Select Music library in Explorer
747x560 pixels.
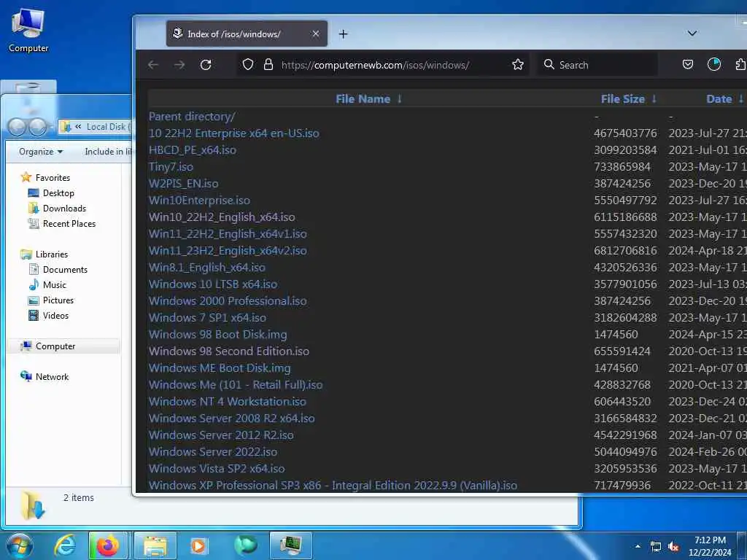(x=47, y=285)
